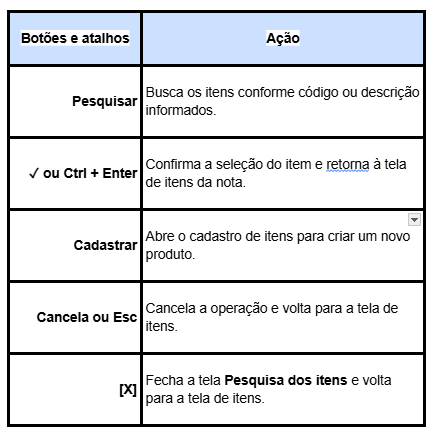Click 'Ctrl + Enter' shortcut text
Image resolution: width=436 pixels, height=430 pixels.
pos(100,173)
